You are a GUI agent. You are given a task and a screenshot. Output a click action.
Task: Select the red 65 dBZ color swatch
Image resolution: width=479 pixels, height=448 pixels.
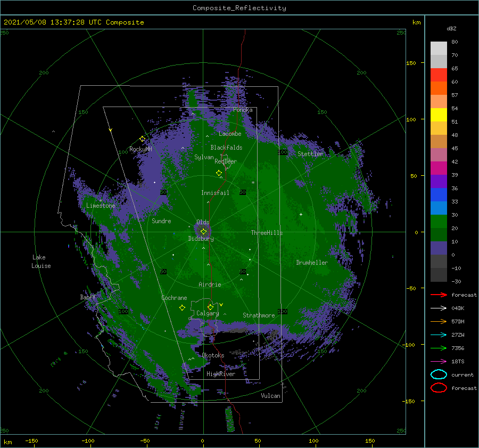[x=439, y=75]
